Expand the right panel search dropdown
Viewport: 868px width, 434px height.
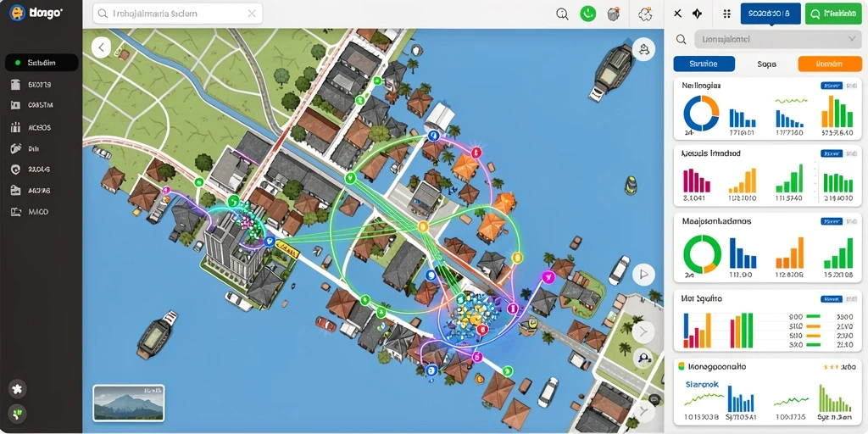852,39
